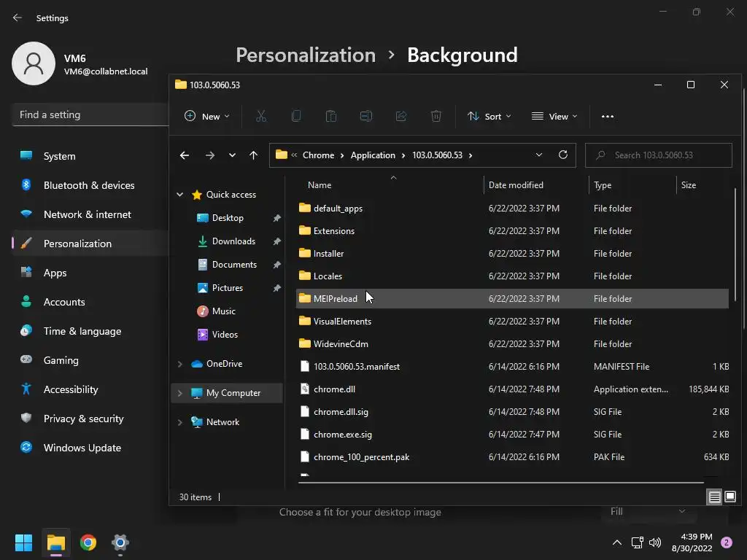Screen dimensions: 747x560
Task: Show hidden icons in the system tray
Action: pos(617,542)
